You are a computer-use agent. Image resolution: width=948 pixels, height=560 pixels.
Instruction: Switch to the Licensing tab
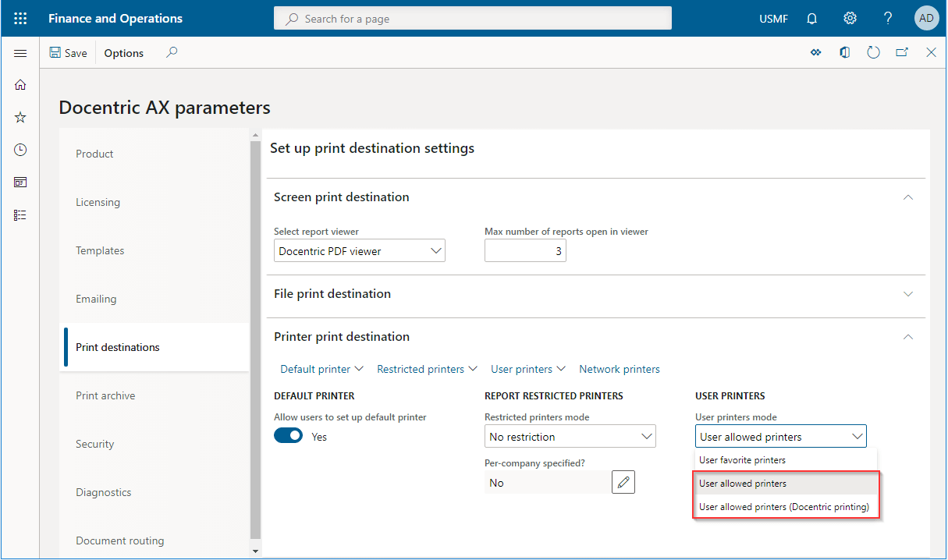click(154, 202)
